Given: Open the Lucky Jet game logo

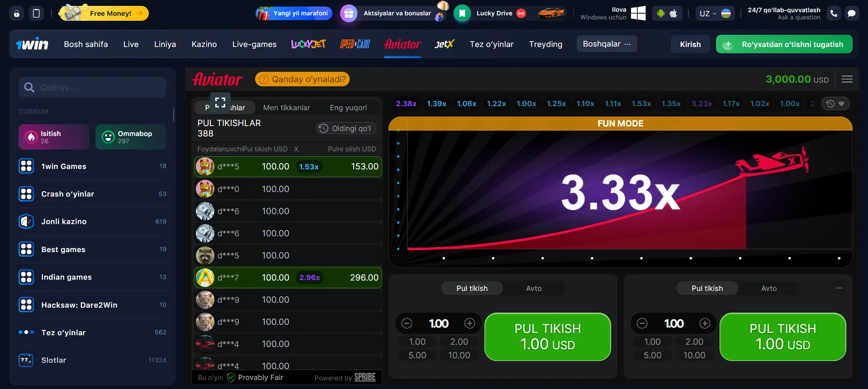Looking at the screenshot, I should pos(308,44).
